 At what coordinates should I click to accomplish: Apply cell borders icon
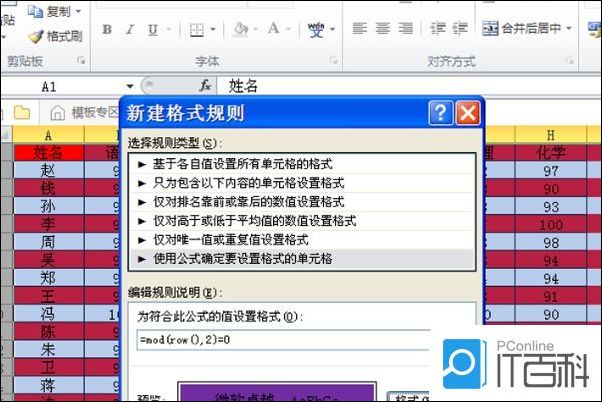click(197, 30)
